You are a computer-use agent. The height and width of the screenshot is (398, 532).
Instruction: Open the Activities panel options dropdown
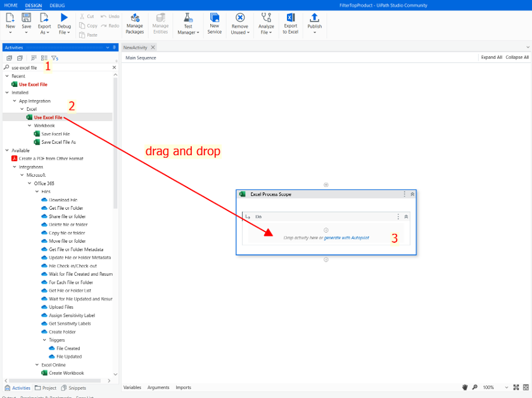(x=108, y=48)
